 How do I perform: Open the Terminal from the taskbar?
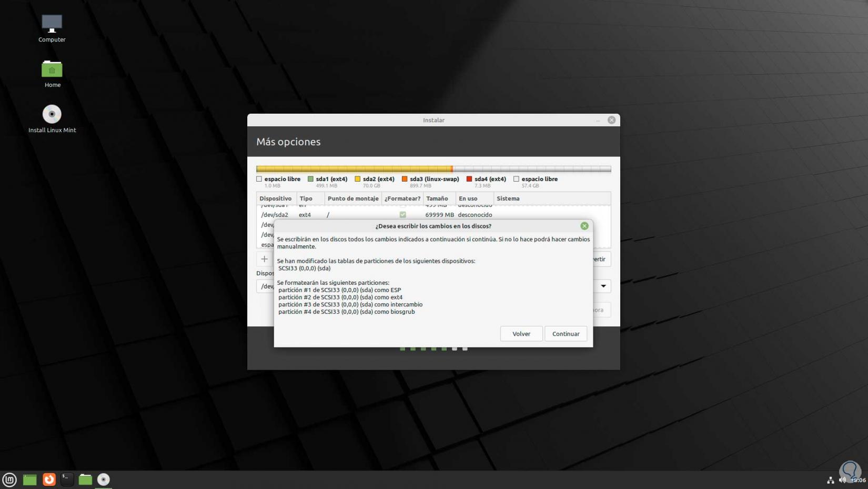click(x=67, y=480)
